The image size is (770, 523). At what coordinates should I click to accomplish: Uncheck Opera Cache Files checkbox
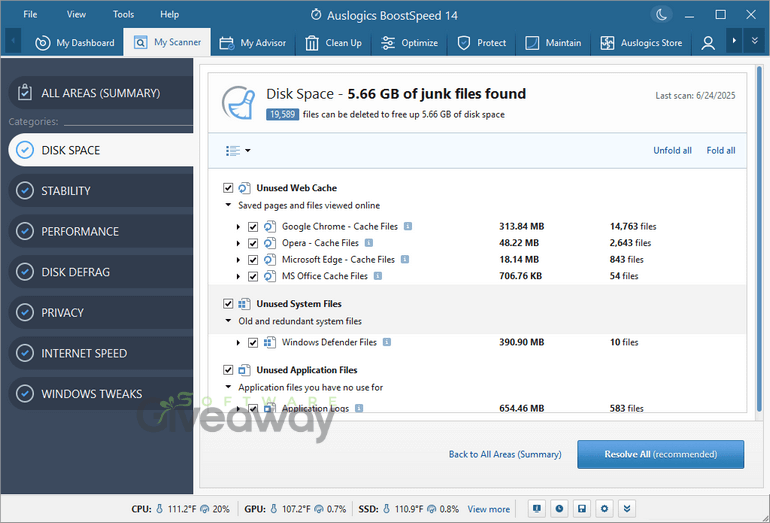253,243
